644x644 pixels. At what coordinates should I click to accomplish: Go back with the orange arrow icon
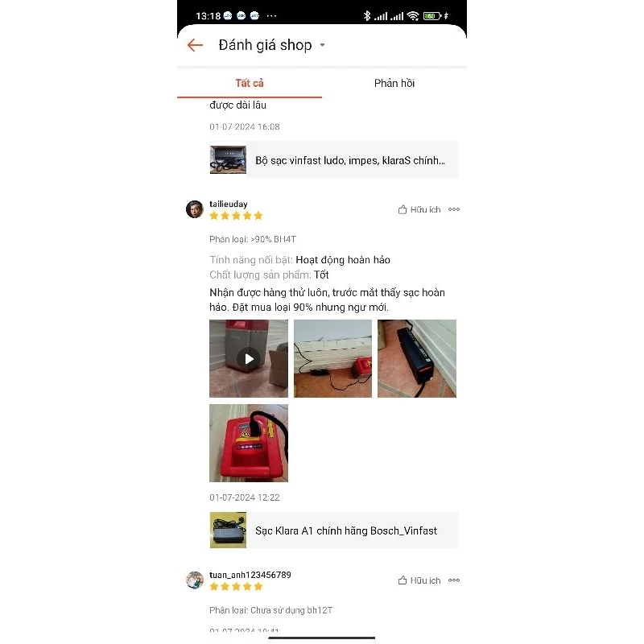pyautogui.click(x=195, y=45)
